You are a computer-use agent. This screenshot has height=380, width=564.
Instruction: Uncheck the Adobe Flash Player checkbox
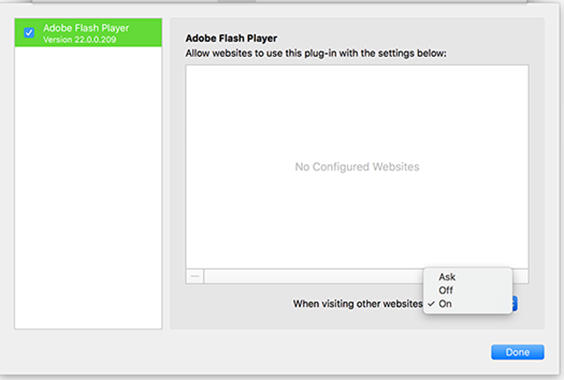(x=29, y=33)
